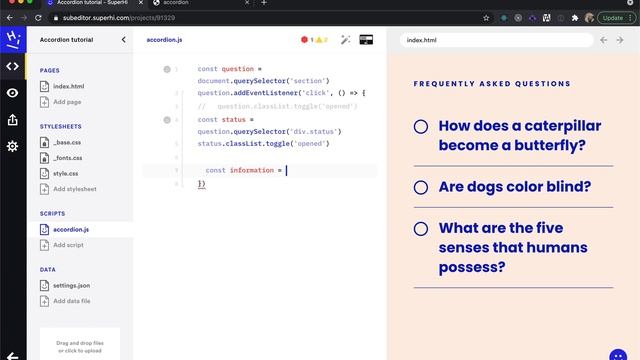Viewport: 640px width, 360px height.
Task: Click the Chrome Update button
Action: (x=617, y=18)
